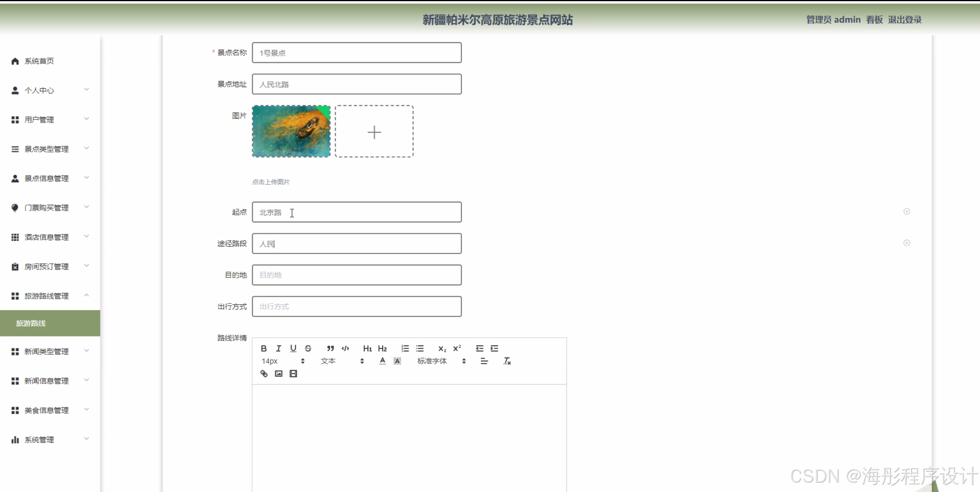Insert a code block in the editor
Screen dimensions: 980x492
[x=345, y=348]
